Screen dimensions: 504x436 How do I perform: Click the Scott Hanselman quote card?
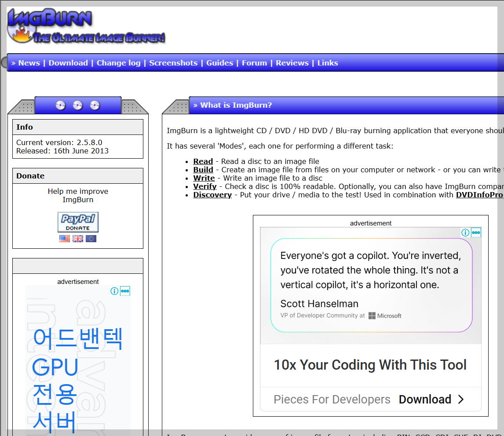(x=371, y=285)
